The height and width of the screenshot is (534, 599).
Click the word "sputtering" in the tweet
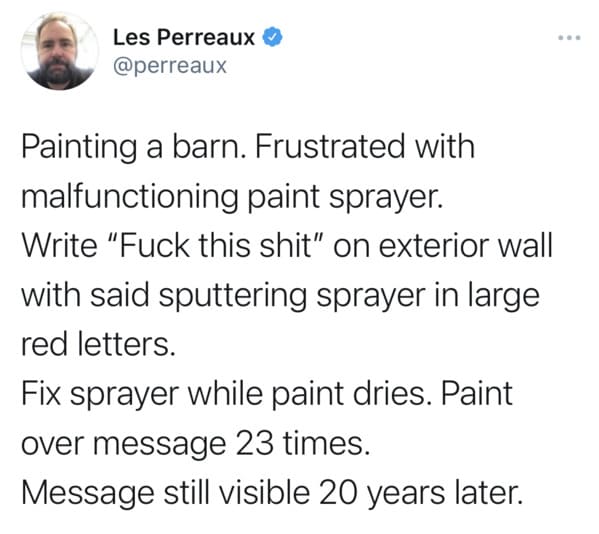232,295
